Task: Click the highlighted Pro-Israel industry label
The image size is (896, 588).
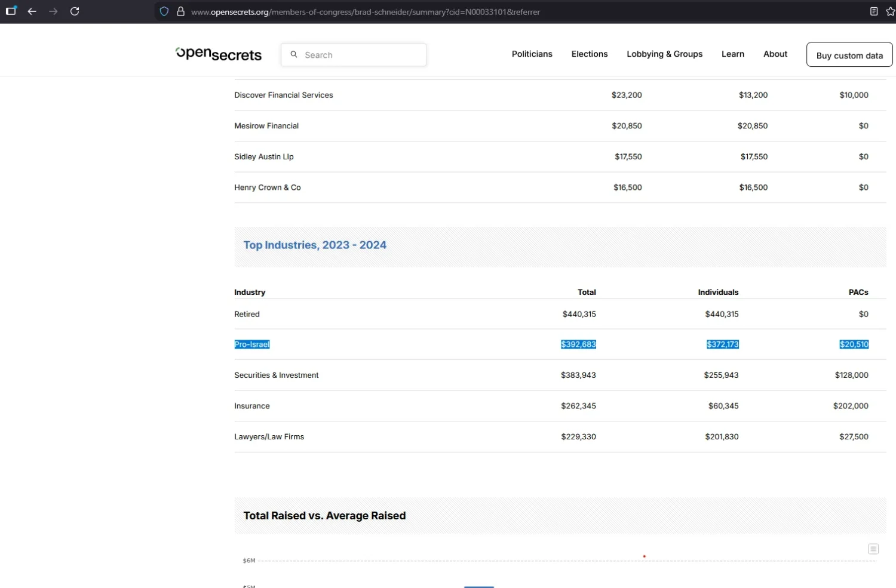Action: [252, 344]
